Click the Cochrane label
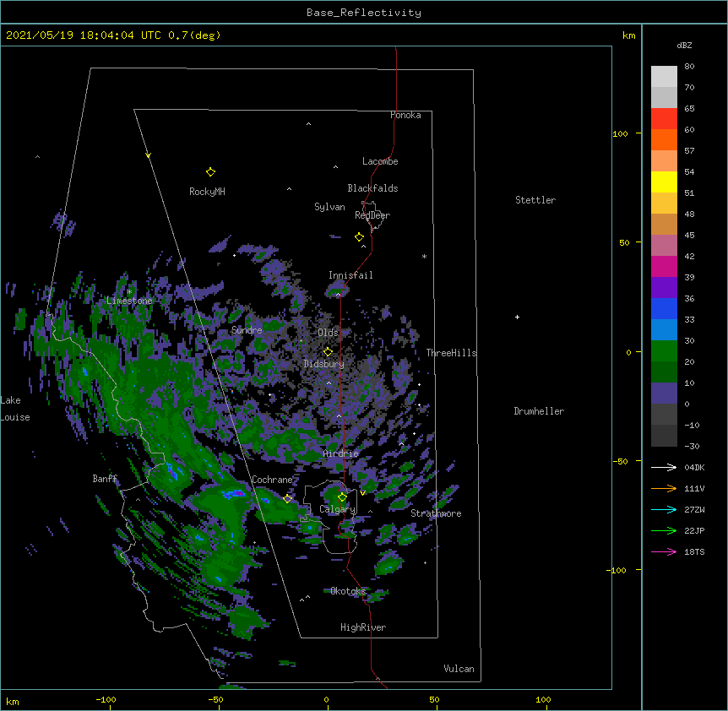 (x=272, y=480)
